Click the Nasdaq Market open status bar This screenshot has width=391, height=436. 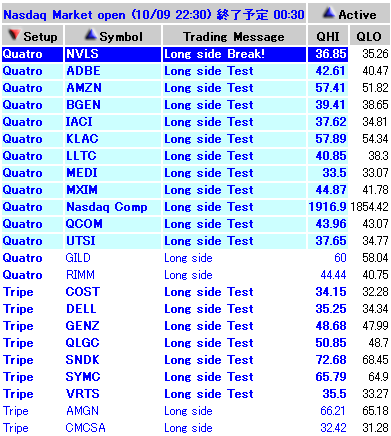(154, 14)
